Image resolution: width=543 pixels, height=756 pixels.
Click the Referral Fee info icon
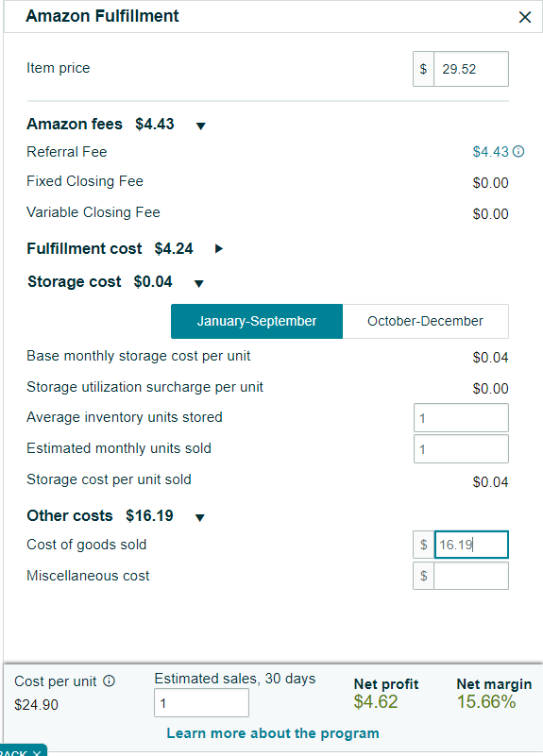518,151
